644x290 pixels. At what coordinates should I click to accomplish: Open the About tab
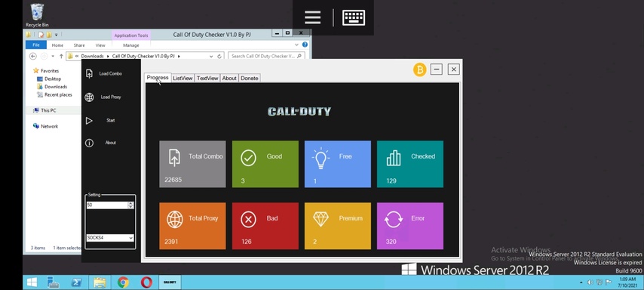[229, 78]
